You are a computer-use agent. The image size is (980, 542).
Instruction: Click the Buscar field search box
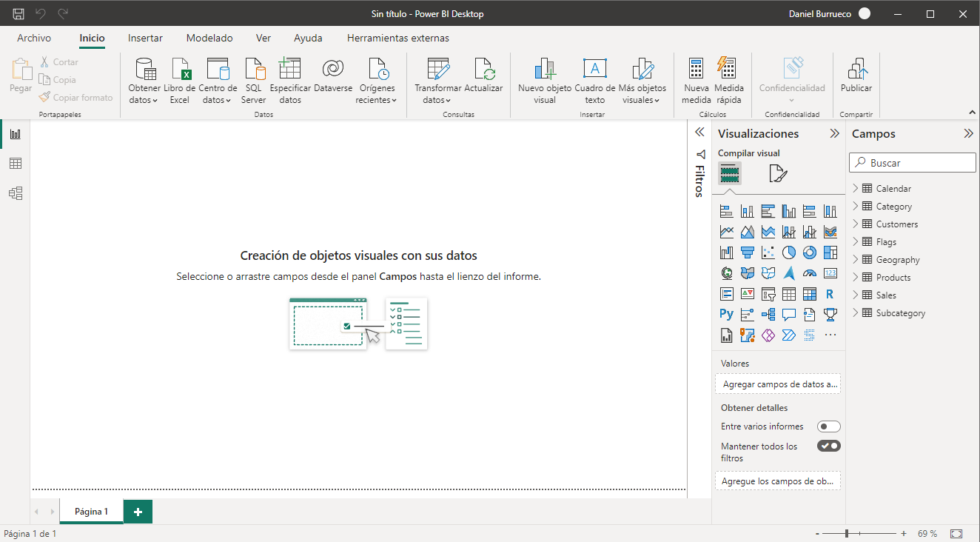(x=918, y=163)
